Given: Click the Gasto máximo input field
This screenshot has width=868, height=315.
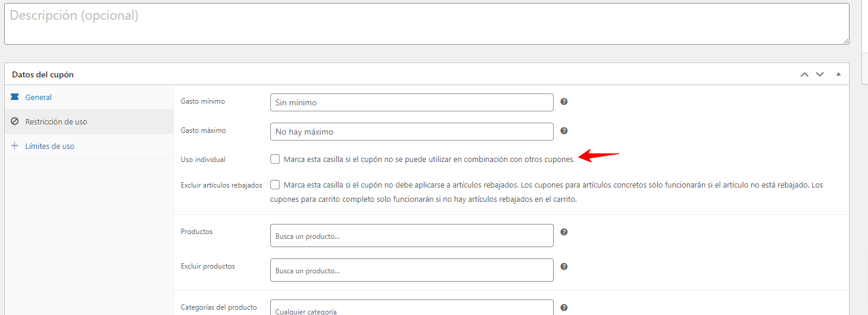Looking at the screenshot, I should point(412,132).
